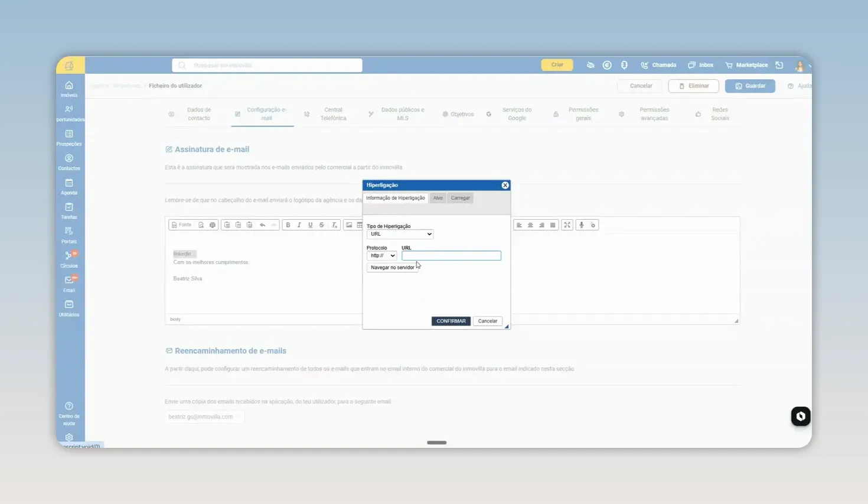The width and height of the screenshot is (868, 504).
Task: Click the Guardar button
Action: coord(750,86)
